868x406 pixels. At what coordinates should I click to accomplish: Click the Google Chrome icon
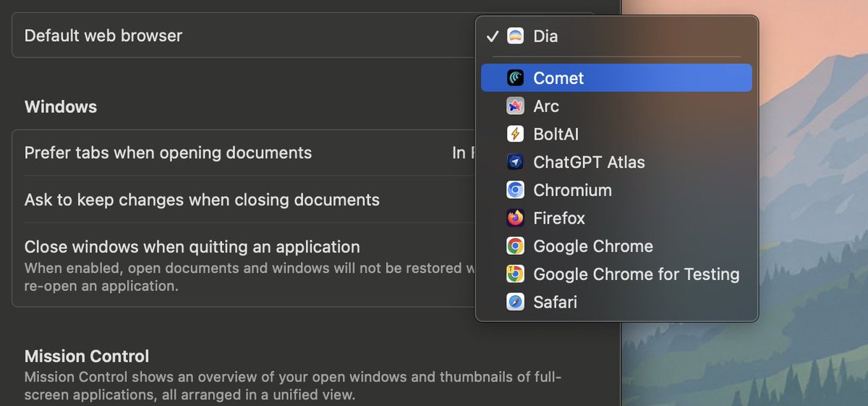tap(515, 246)
